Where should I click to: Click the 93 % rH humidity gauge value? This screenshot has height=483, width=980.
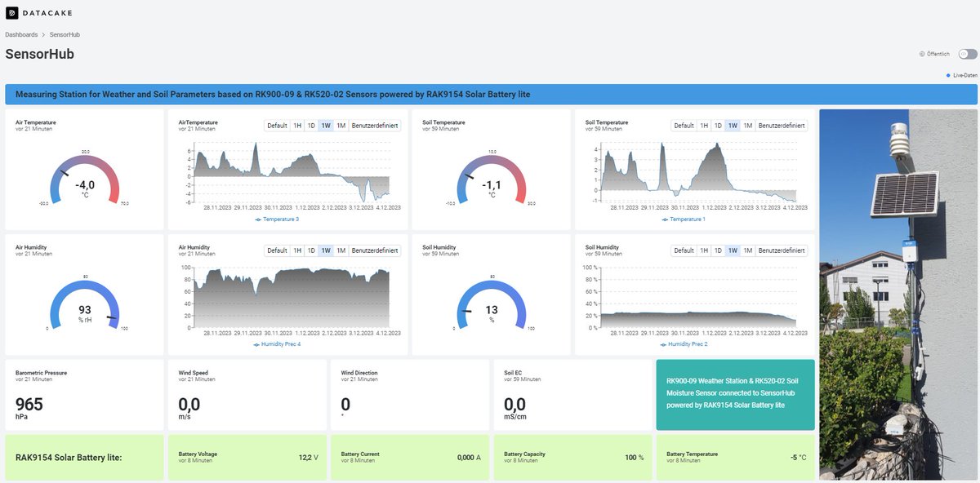tap(85, 313)
